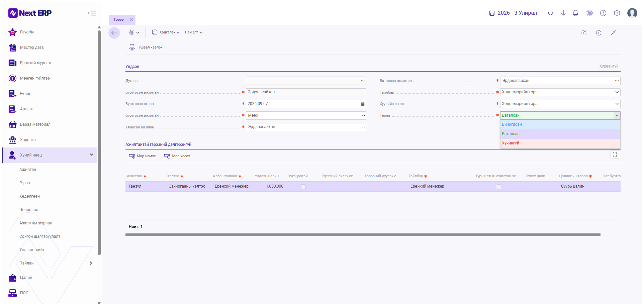This screenshot has width=644, height=306.
Task: Collapse the sidebar menu icon
Action: pyautogui.click(x=92, y=13)
